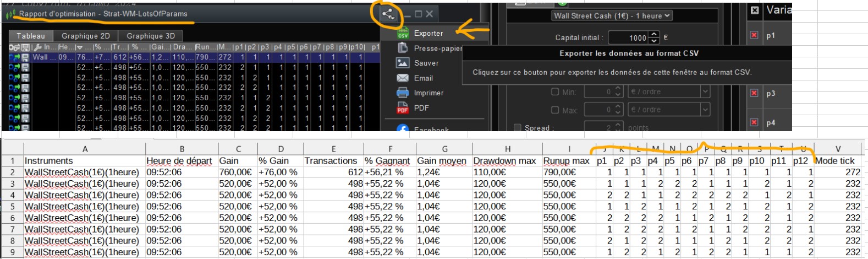This screenshot has width=868, height=259.
Task: Click the save disk icon in the table header
Action: coord(25,47)
